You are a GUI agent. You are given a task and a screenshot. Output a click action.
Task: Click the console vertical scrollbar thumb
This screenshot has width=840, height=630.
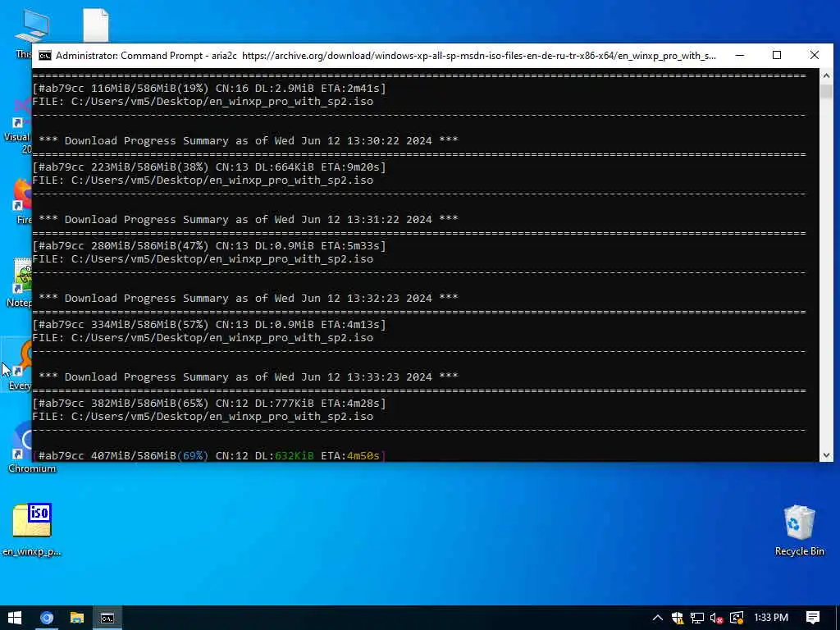point(826,91)
